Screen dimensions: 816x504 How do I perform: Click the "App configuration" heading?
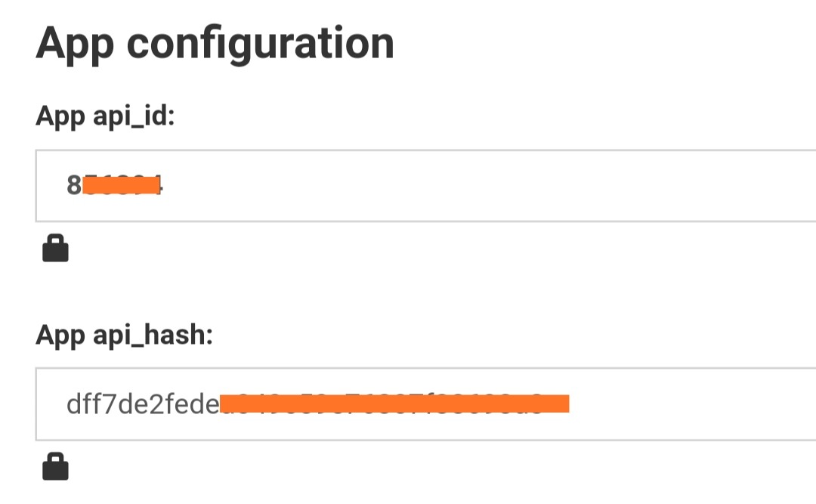[215, 43]
